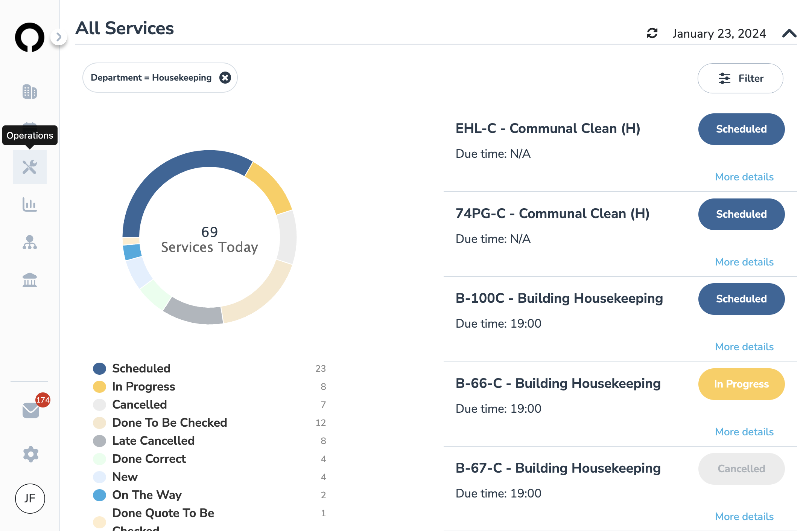
Task: Open the bar chart reports icon
Action: click(30, 205)
